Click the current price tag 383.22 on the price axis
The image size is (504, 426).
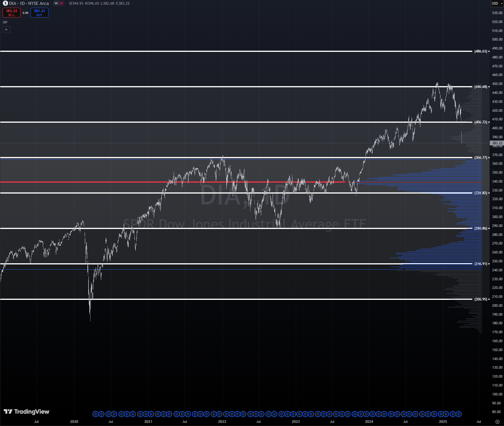(x=497, y=143)
